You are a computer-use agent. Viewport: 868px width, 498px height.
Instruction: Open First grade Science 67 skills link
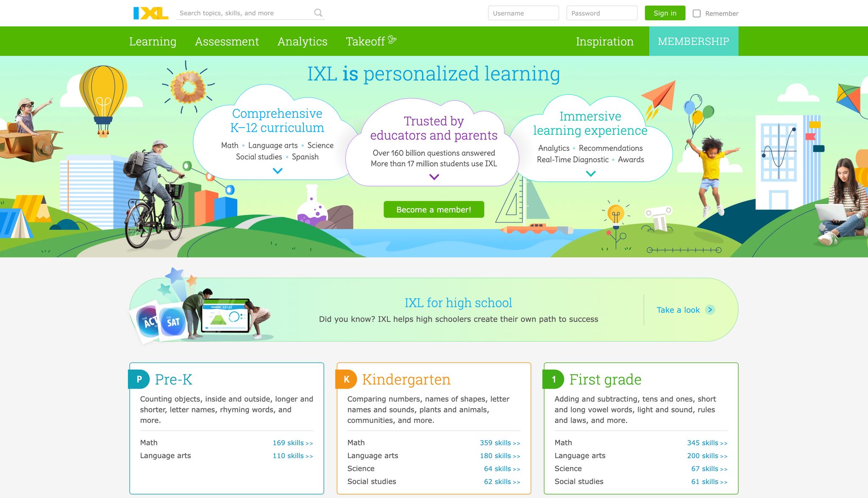[x=709, y=469]
